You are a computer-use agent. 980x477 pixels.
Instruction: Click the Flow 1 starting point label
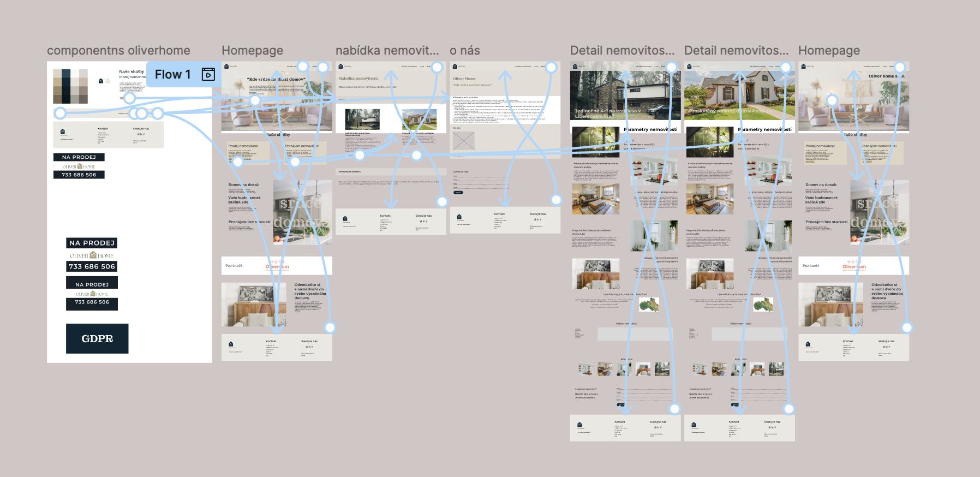coord(172,74)
